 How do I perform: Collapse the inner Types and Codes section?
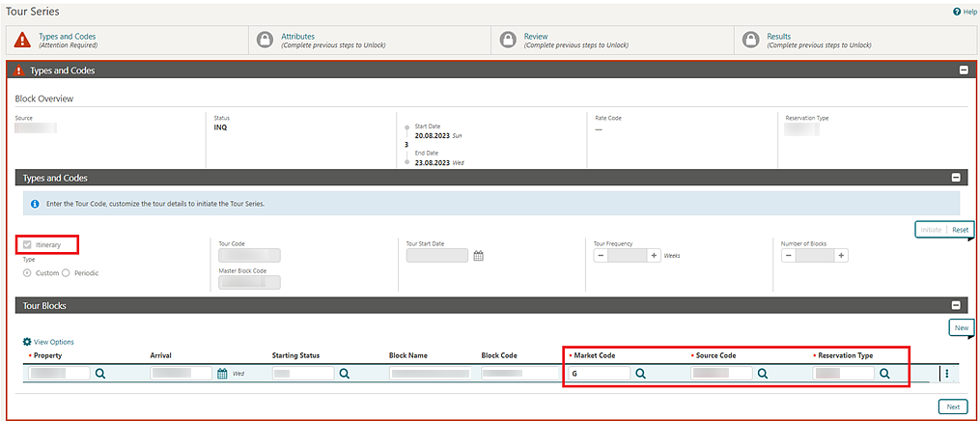[955, 178]
